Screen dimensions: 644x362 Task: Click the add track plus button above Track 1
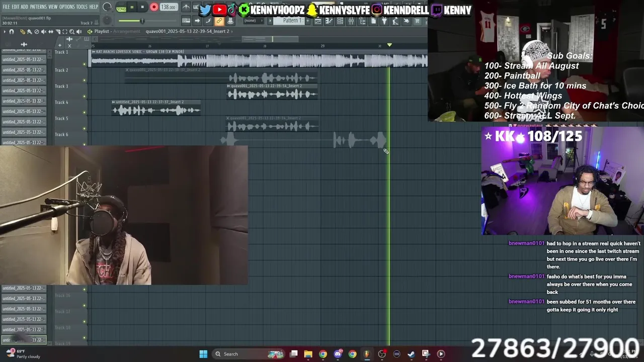click(x=60, y=45)
